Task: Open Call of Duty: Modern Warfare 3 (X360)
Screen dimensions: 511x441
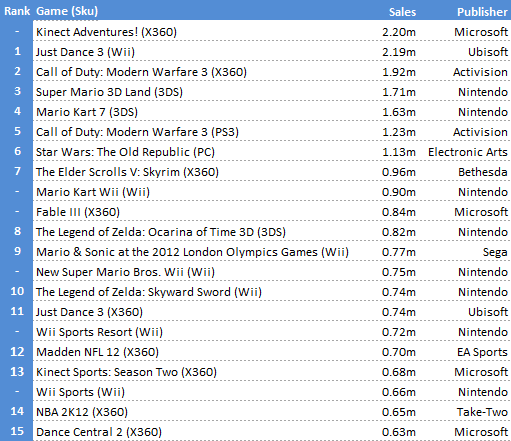Action: 141,72
